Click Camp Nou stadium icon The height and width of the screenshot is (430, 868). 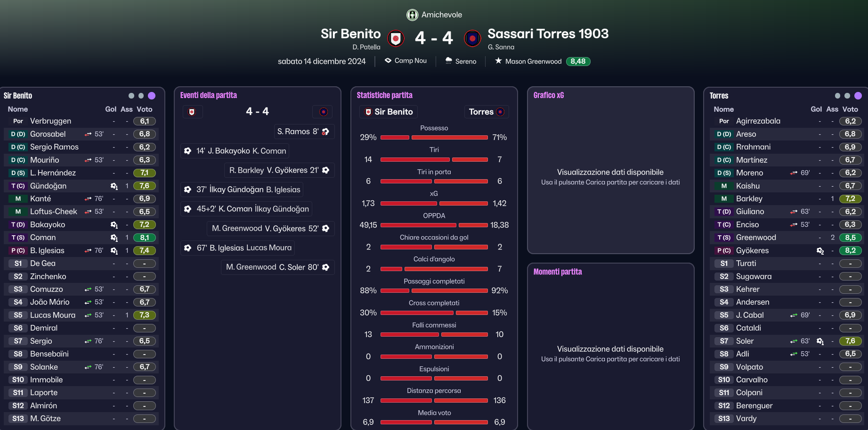tap(388, 61)
